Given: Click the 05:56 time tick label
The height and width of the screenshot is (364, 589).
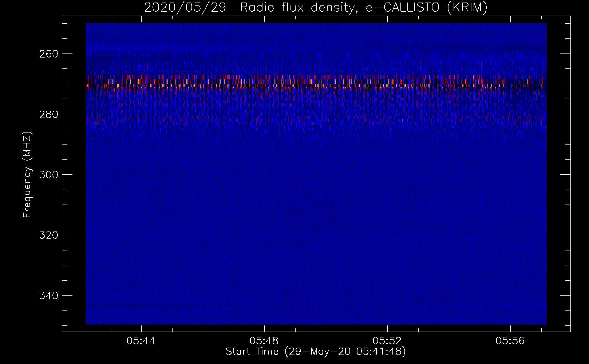Looking at the screenshot, I should (x=510, y=341).
